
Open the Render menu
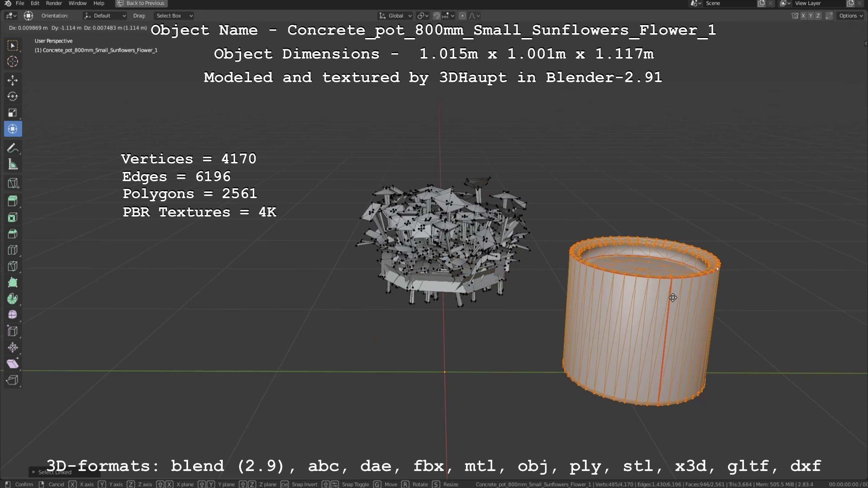coord(54,3)
